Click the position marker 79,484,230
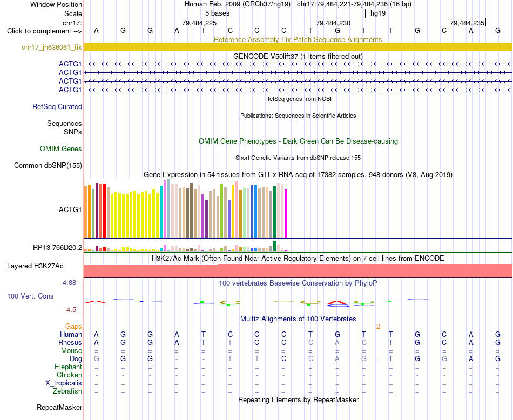Image resolution: width=513 pixels, height=420 pixels. (334, 23)
